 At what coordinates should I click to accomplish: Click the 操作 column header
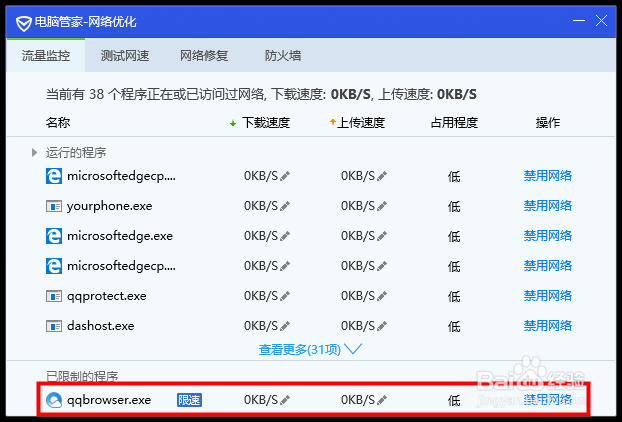click(x=547, y=123)
